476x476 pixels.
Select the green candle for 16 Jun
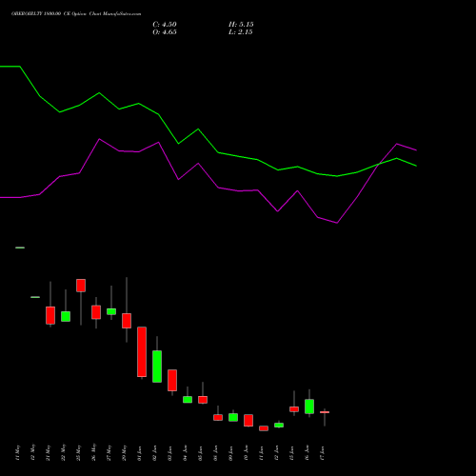(309, 407)
